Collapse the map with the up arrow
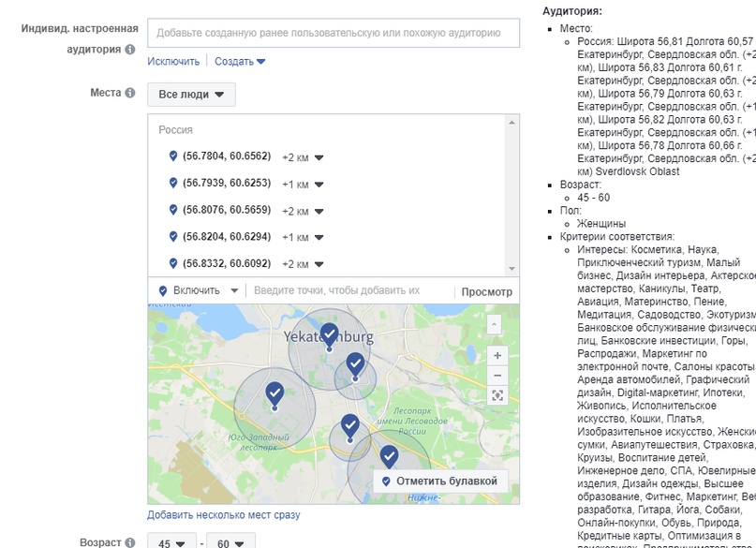Image resolution: width=756 pixels, height=548 pixels. pos(495,324)
